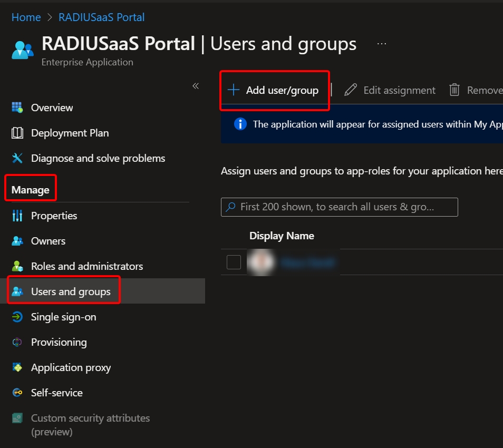Tick the checkbox beside the listed user
Screen dimensions: 503x448
[234, 262]
